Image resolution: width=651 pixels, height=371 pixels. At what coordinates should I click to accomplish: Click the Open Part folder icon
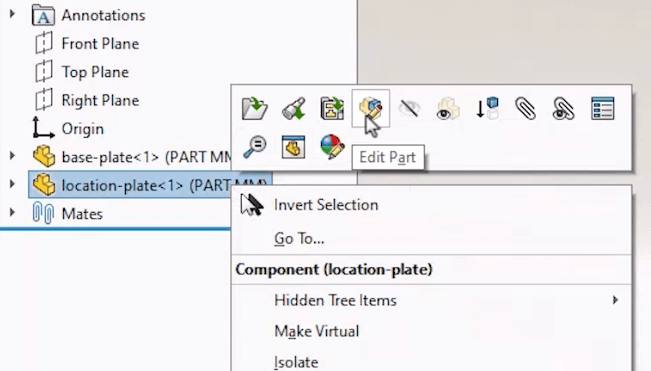(x=255, y=108)
